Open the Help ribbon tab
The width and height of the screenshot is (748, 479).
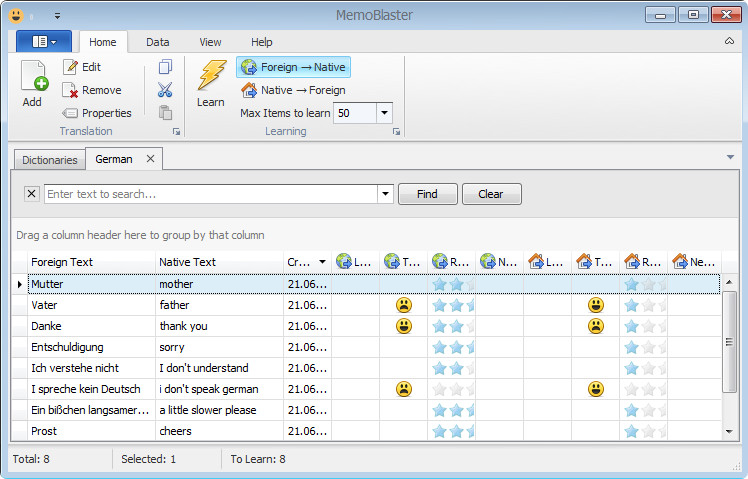pos(261,42)
